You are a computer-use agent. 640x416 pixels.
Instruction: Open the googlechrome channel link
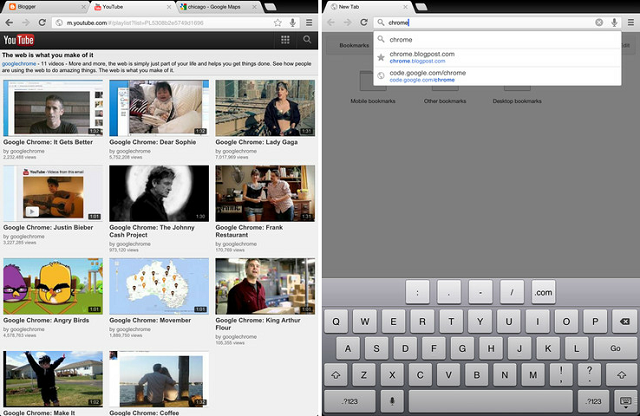[19, 64]
